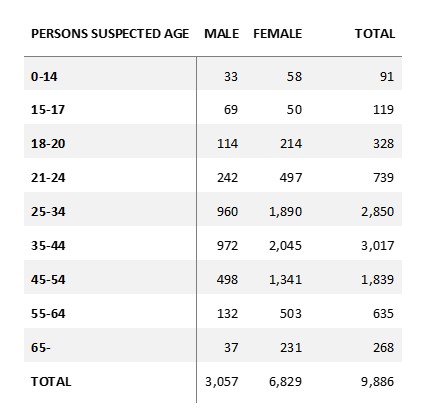Click the 15-17 age row label

click(x=48, y=110)
